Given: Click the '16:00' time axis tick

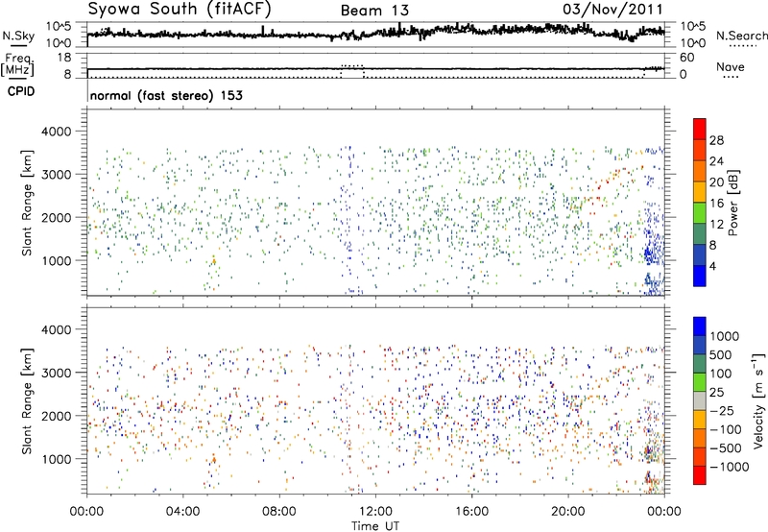Looking at the screenshot, I should coord(471,512).
